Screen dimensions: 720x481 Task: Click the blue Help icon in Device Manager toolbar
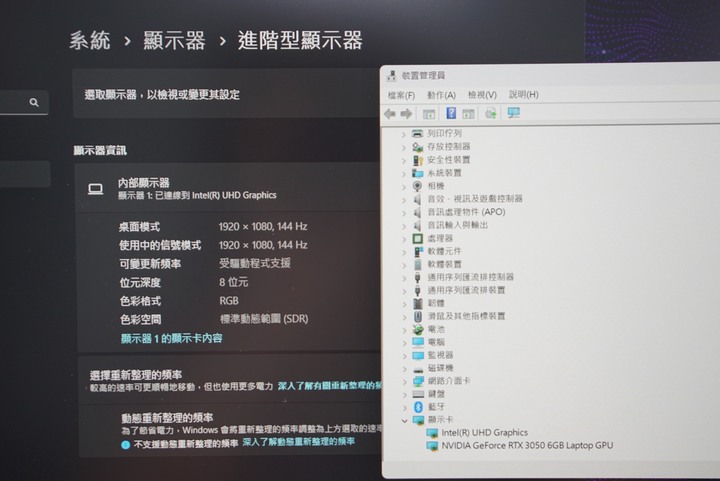pos(451,113)
